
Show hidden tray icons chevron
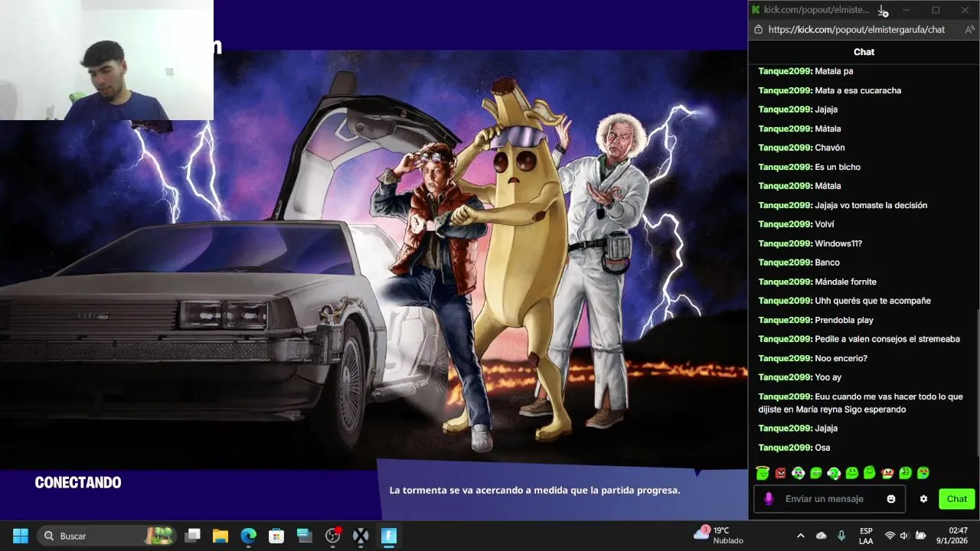[801, 536]
